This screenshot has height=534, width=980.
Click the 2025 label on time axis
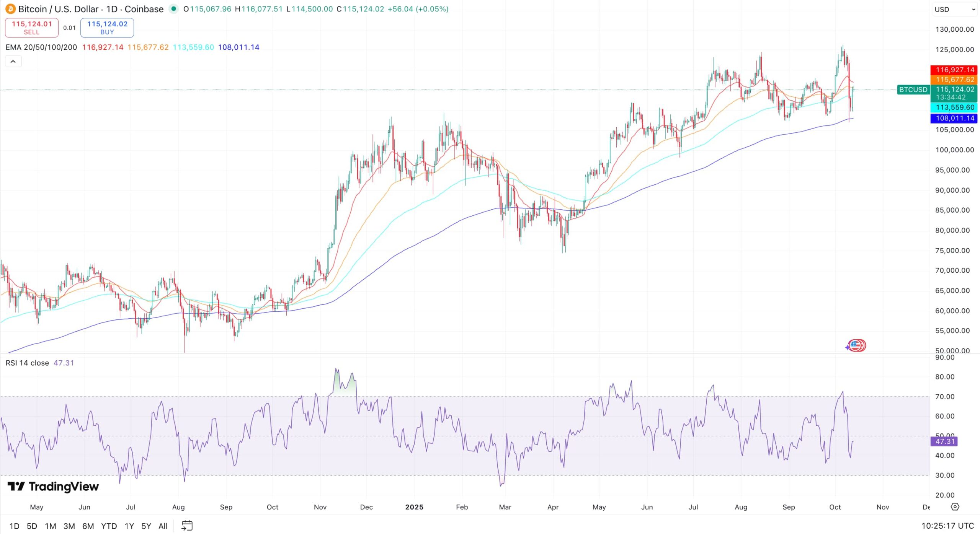tap(414, 507)
